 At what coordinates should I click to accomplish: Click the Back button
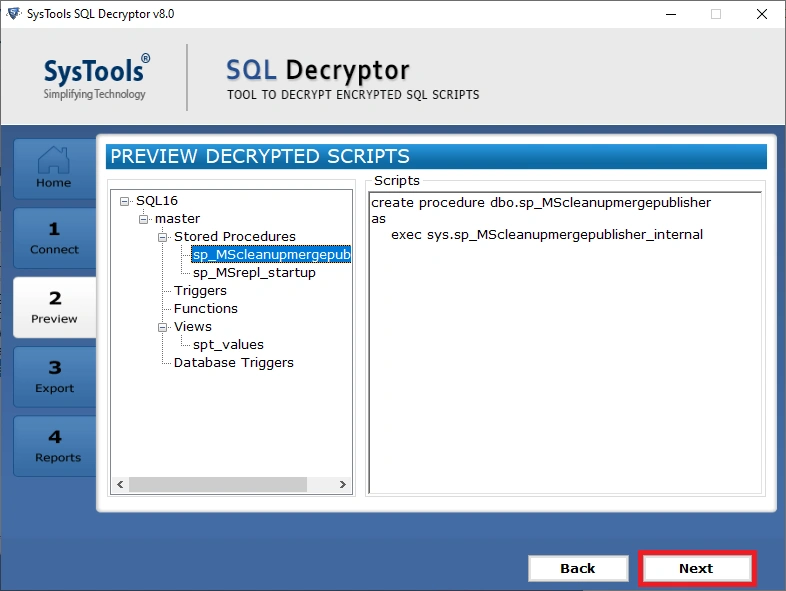(578, 568)
